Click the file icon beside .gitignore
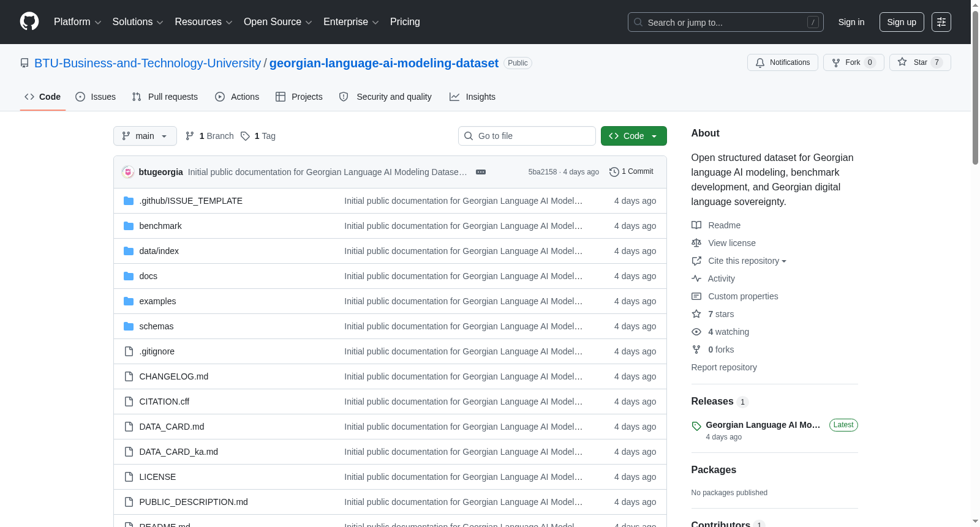This screenshot has height=527, width=980. pyautogui.click(x=129, y=351)
